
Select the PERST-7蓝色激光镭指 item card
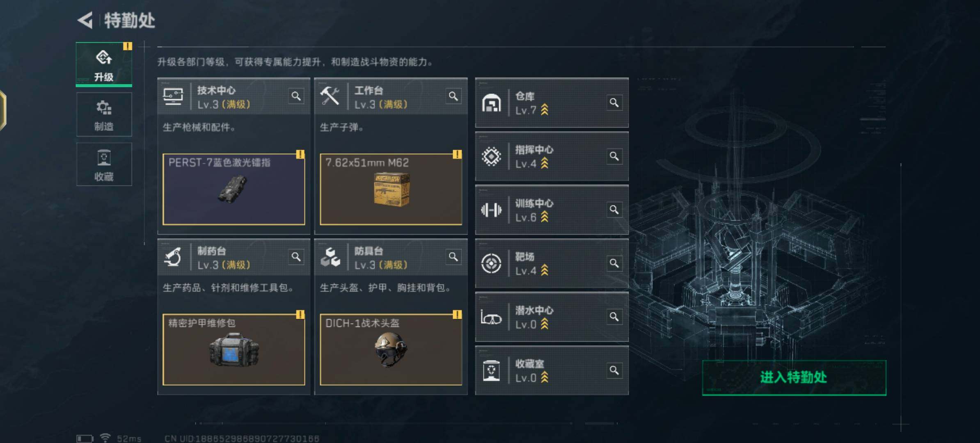pos(234,190)
